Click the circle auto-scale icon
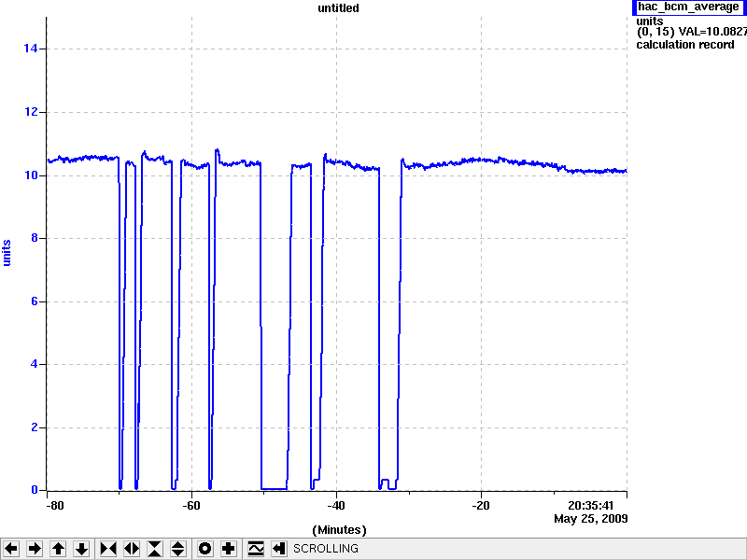747x560 pixels. 204,549
